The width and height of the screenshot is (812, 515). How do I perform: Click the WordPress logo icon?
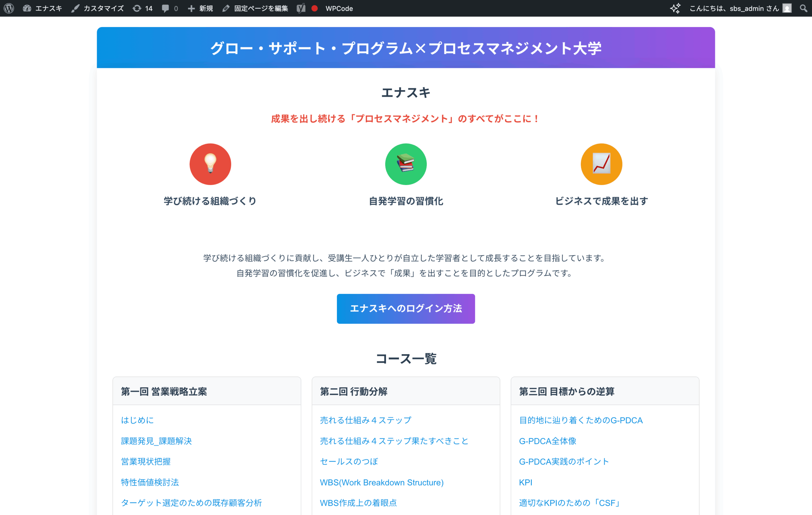(9, 8)
